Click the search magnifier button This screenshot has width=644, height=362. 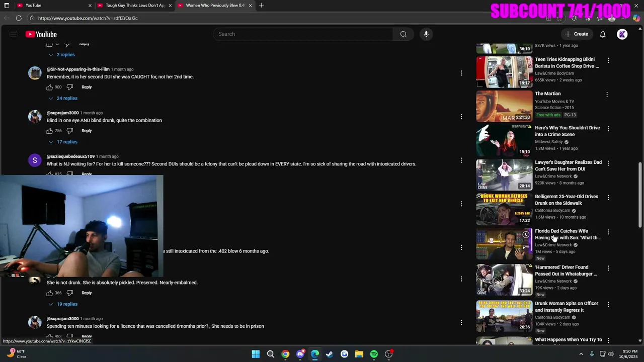coord(403,34)
